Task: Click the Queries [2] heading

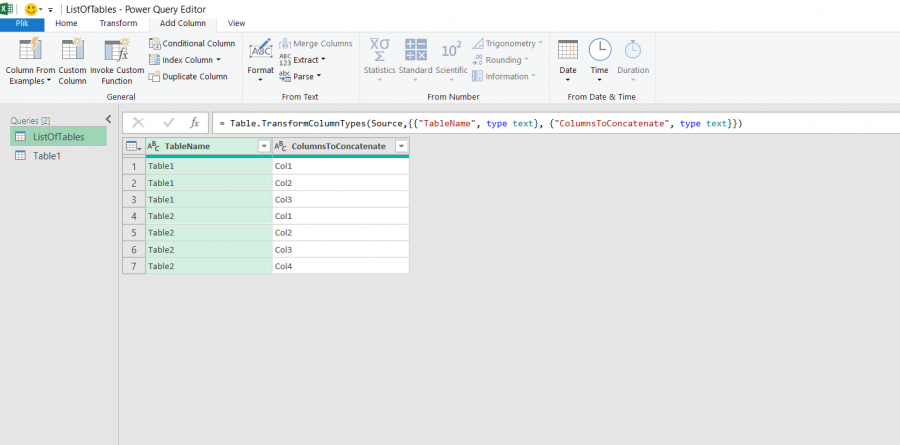Action: point(30,121)
